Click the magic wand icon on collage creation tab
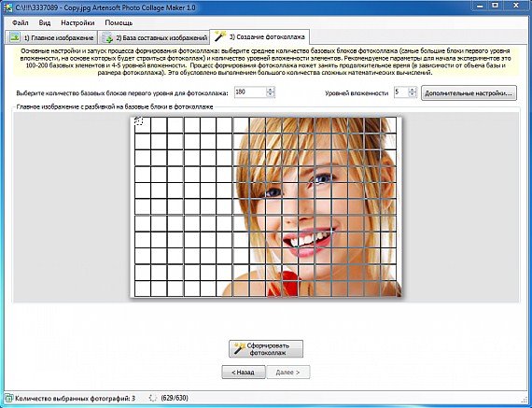 click(220, 35)
